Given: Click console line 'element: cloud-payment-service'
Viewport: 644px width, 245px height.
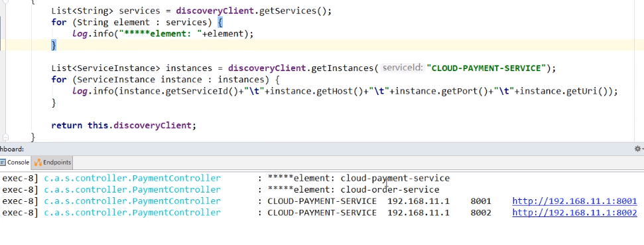Looking at the screenshot, I should coord(359,178).
